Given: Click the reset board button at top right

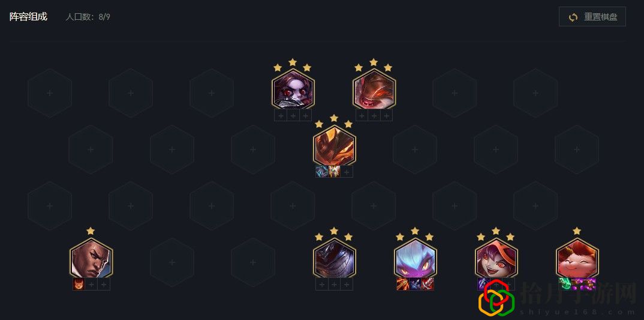Looking at the screenshot, I should [592, 17].
